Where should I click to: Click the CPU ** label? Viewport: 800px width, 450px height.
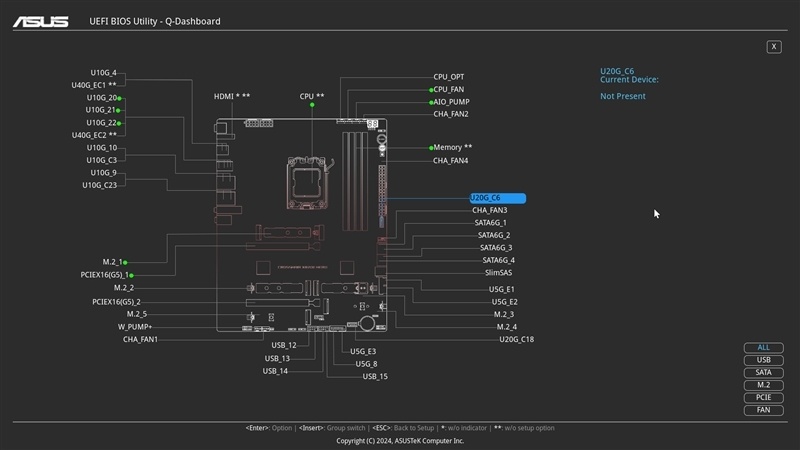pos(312,96)
